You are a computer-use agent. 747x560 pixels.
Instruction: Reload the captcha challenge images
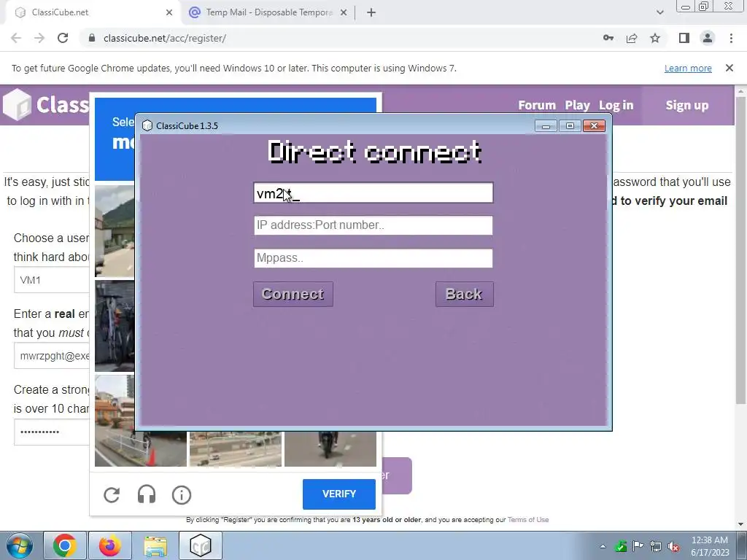(x=112, y=495)
